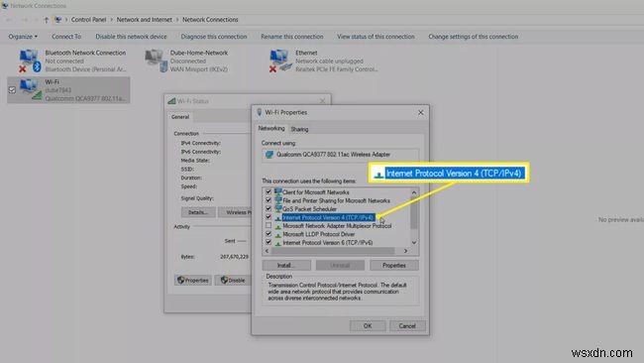Screen dimensions: 644x363
Task: Click the items list scroll-up arrow
Action: pos(414,192)
